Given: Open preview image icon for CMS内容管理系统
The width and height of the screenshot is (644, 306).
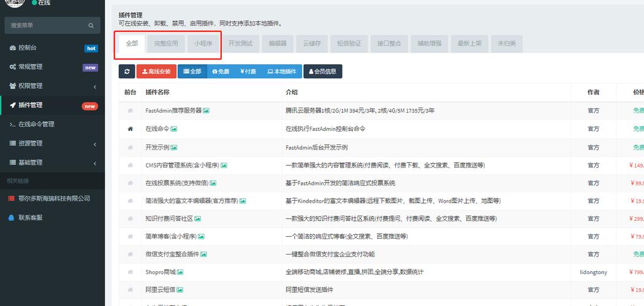Looking at the screenshot, I should (224, 165).
